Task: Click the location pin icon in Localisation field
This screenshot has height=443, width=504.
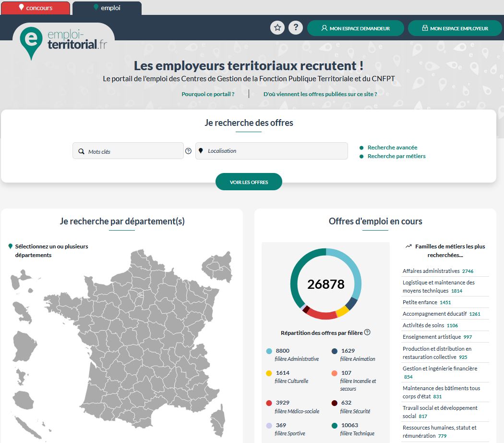Action: point(201,151)
